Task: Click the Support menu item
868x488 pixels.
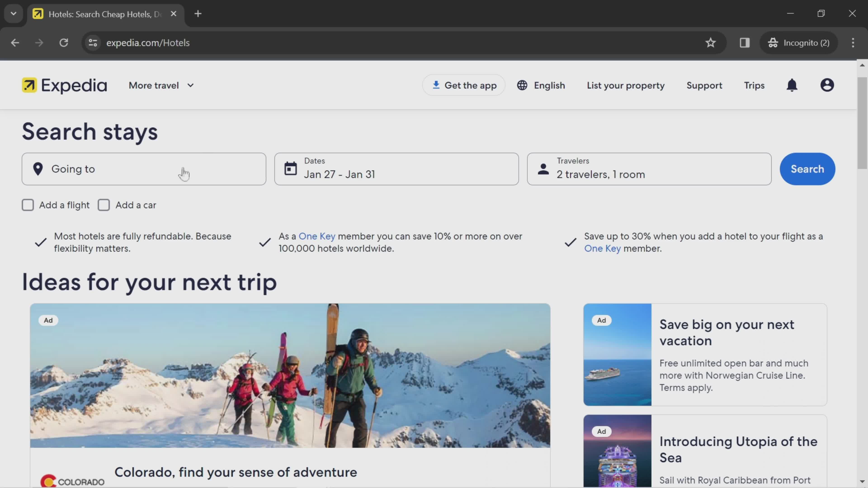Action: click(x=704, y=85)
